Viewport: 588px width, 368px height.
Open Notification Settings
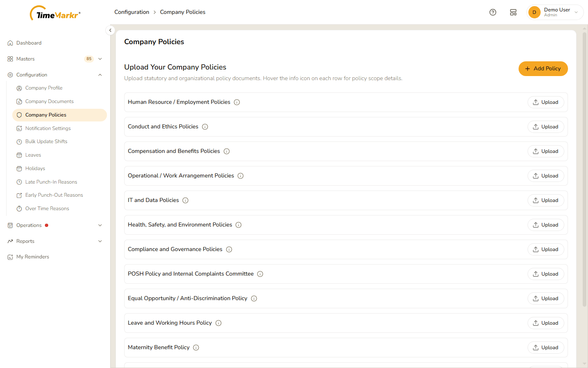click(48, 128)
